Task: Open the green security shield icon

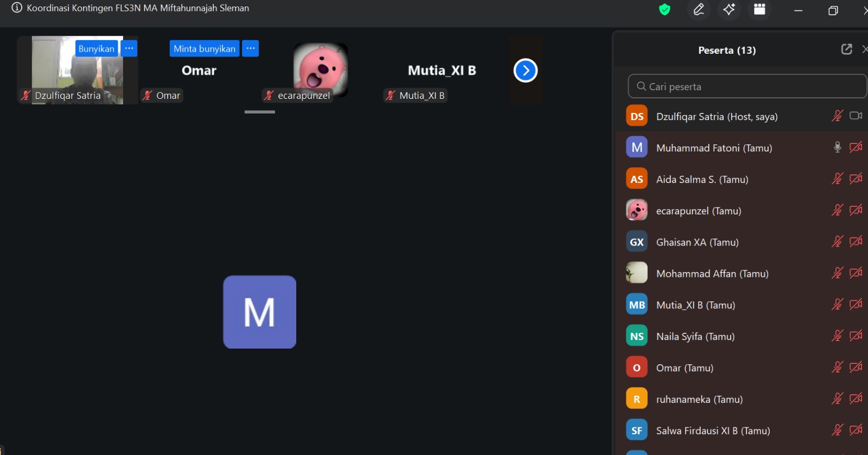Action: tap(665, 9)
